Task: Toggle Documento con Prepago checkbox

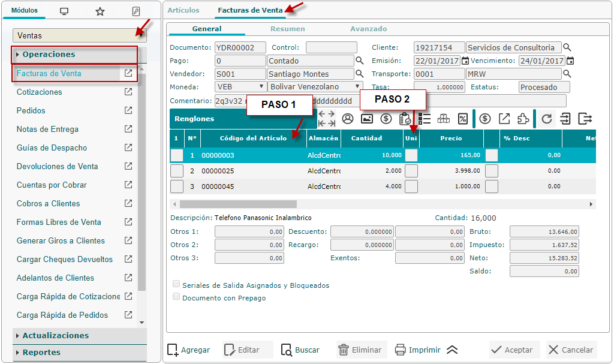Action: pyautogui.click(x=176, y=297)
